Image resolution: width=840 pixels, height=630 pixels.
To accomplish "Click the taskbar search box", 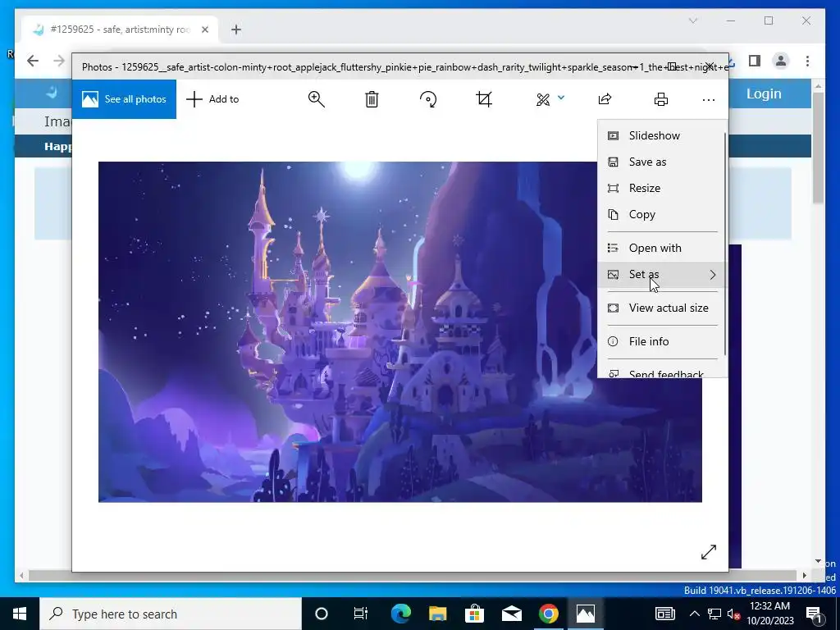I will (171, 614).
